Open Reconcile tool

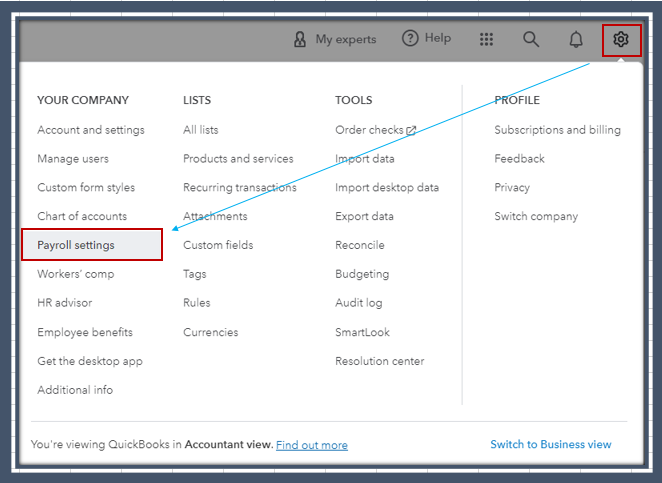tap(360, 245)
